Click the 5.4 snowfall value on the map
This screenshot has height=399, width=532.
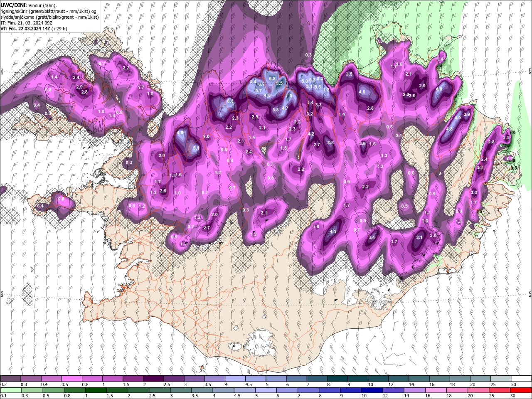click(253, 81)
